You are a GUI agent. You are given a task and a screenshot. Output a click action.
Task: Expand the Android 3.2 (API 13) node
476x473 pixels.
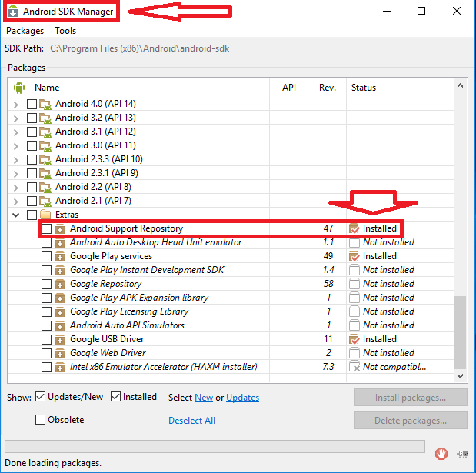(x=16, y=118)
